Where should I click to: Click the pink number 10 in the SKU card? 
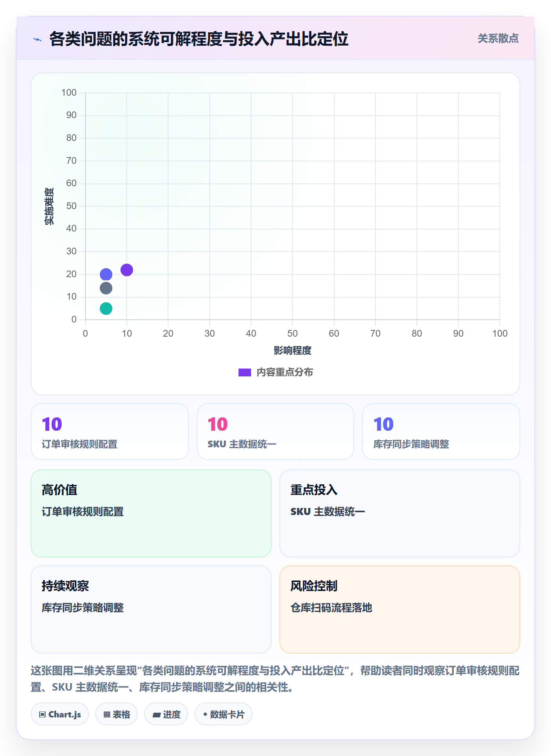click(x=218, y=424)
